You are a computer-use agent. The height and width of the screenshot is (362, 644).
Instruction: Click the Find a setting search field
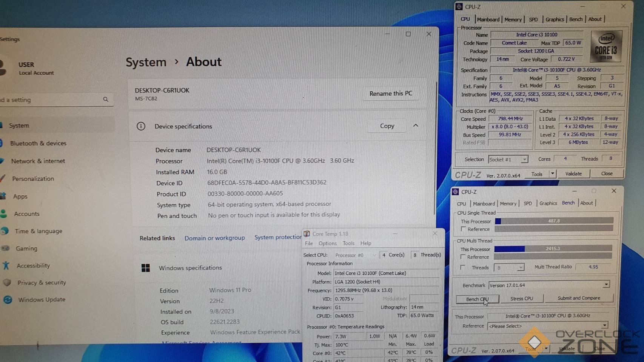[49, 100]
